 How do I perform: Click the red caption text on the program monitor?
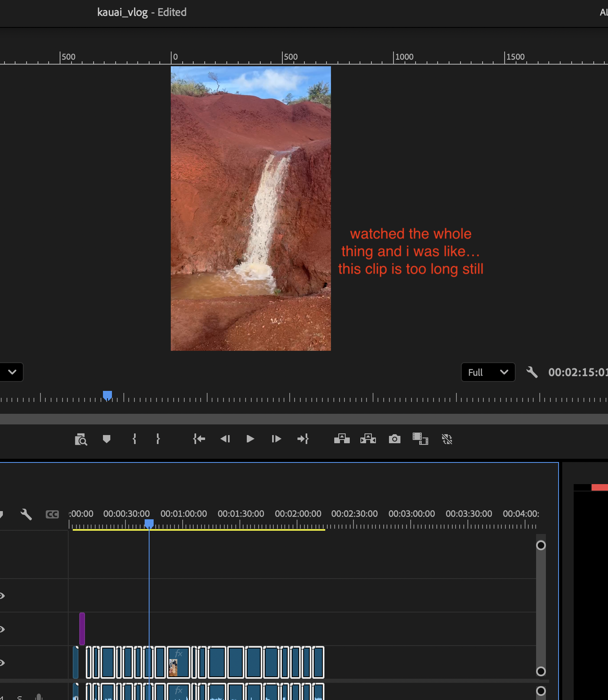pos(411,251)
